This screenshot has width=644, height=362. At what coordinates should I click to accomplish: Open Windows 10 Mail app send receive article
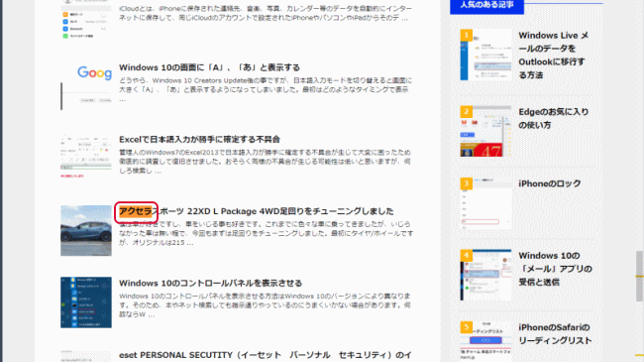coord(555,269)
